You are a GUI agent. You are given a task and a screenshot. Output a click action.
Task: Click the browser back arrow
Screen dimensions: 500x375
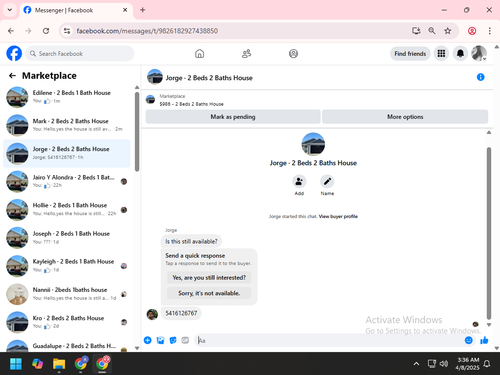11,31
